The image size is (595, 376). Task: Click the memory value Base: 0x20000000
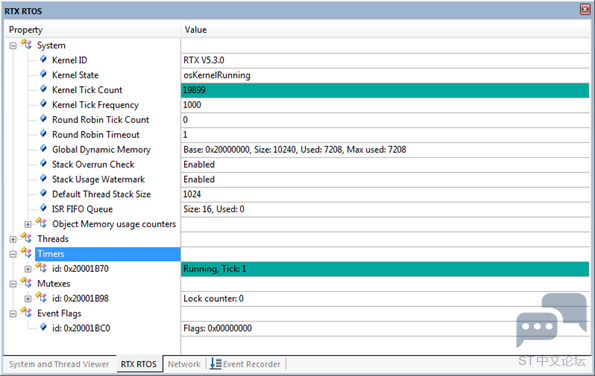pyautogui.click(x=294, y=149)
